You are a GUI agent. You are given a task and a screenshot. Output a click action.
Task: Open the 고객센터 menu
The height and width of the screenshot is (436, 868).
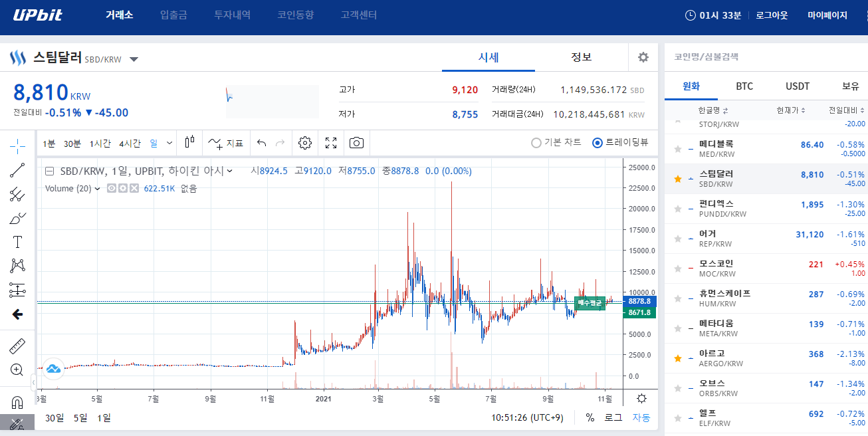pyautogui.click(x=359, y=15)
